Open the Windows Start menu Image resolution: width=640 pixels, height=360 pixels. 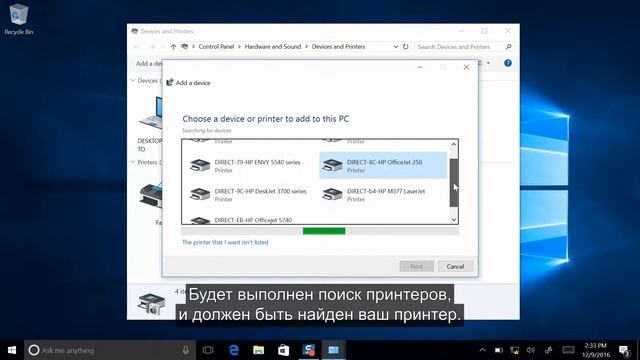12,350
